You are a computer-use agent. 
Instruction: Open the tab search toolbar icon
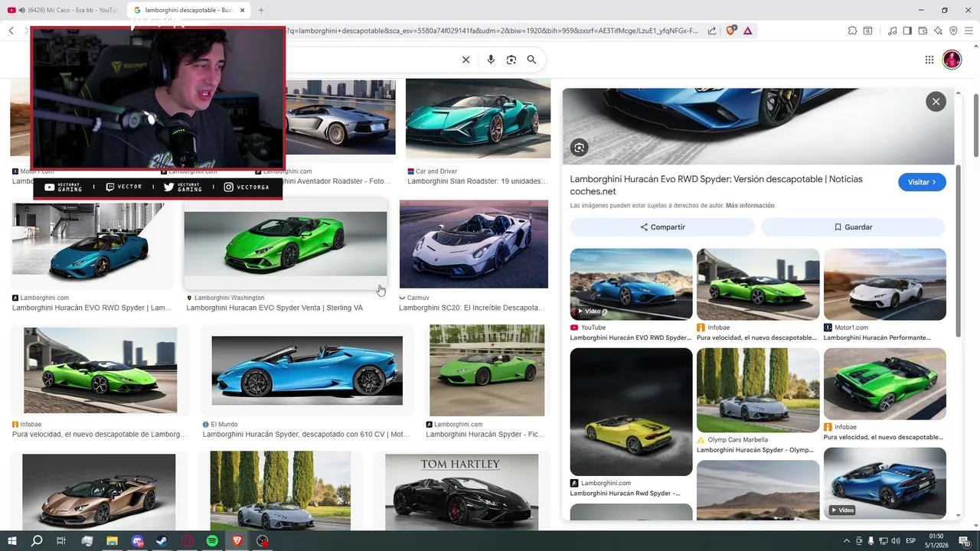click(x=867, y=31)
